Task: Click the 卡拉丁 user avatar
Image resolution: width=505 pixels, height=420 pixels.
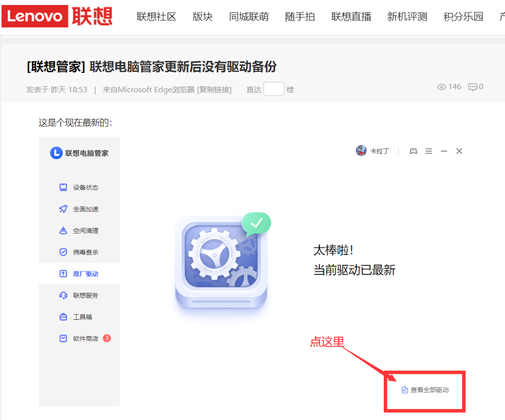Action: [x=361, y=151]
